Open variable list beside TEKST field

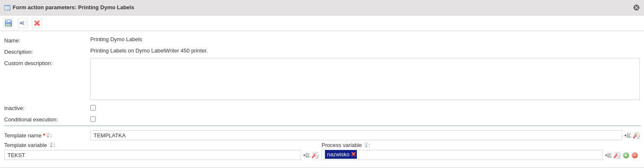(x=306, y=155)
